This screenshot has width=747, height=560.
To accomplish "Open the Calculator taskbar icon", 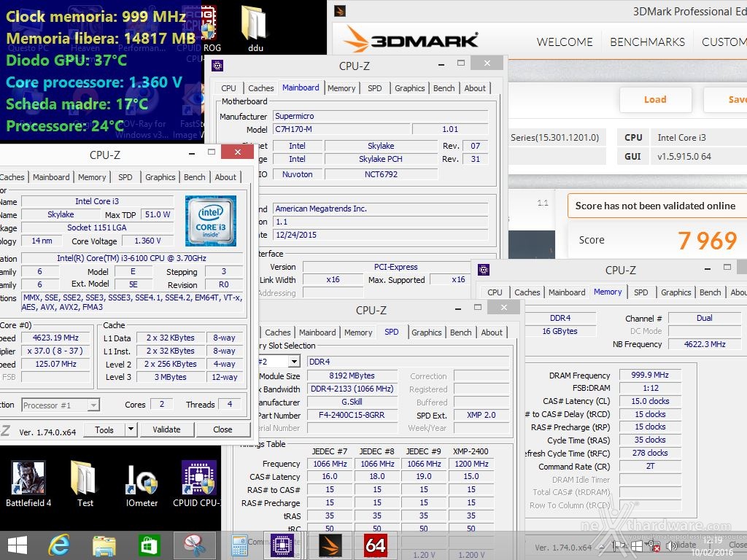I will pos(239,545).
